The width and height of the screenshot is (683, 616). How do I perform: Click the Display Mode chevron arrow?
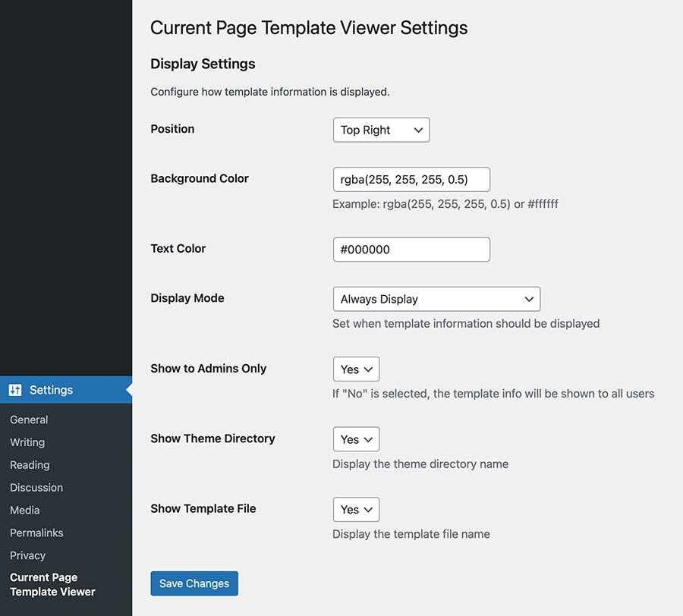tap(529, 300)
